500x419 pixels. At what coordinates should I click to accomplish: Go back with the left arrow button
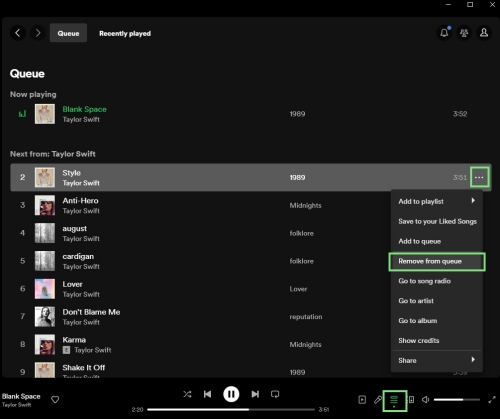click(x=18, y=33)
